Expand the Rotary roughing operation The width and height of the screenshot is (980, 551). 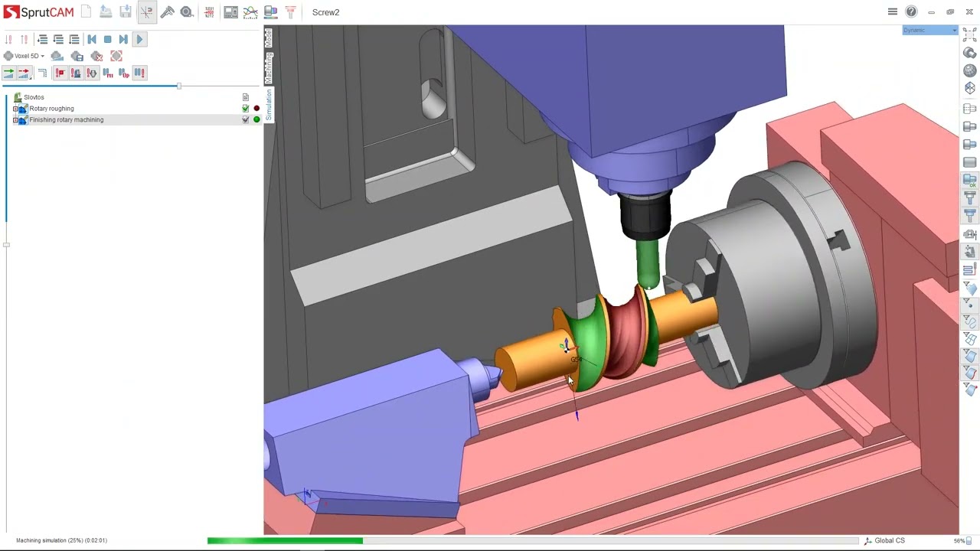click(x=15, y=109)
